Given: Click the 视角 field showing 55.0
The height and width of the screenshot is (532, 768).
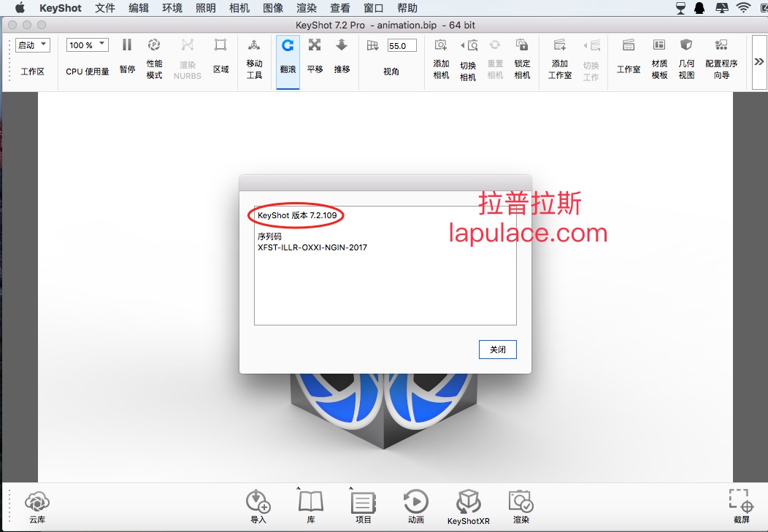Looking at the screenshot, I should coord(402,45).
